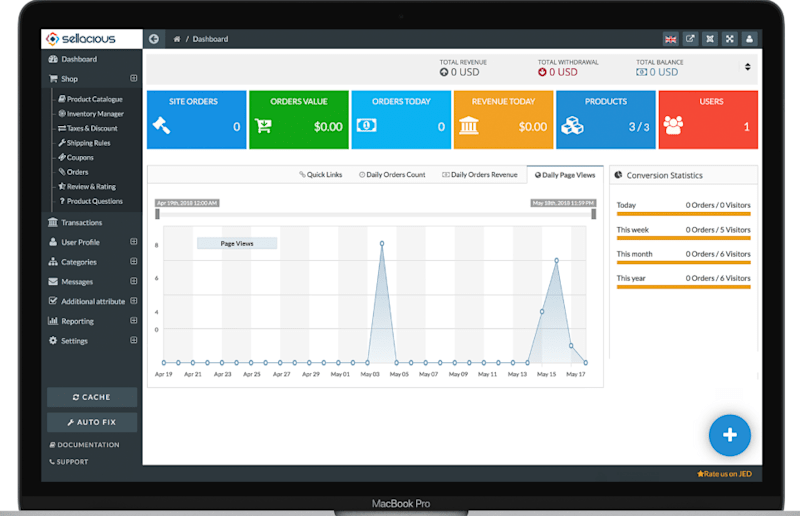Click the blue plus floating button
The width and height of the screenshot is (800, 516).
click(x=730, y=435)
